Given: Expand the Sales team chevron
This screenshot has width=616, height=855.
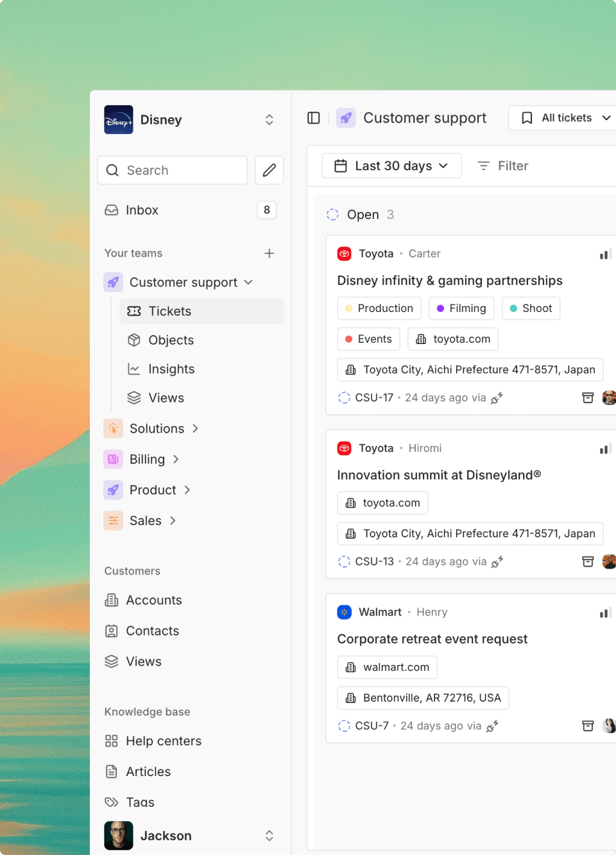Looking at the screenshot, I should [x=173, y=521].
